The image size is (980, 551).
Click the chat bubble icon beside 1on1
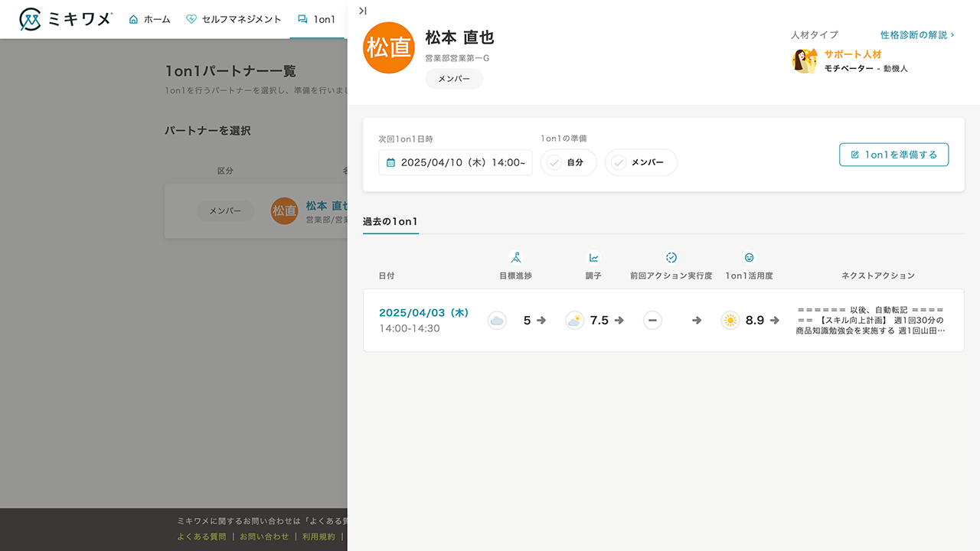coord(302,19)
